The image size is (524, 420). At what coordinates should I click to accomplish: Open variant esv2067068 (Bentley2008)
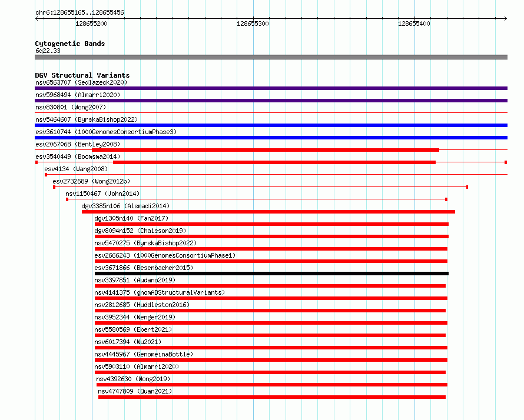point(78,144)
